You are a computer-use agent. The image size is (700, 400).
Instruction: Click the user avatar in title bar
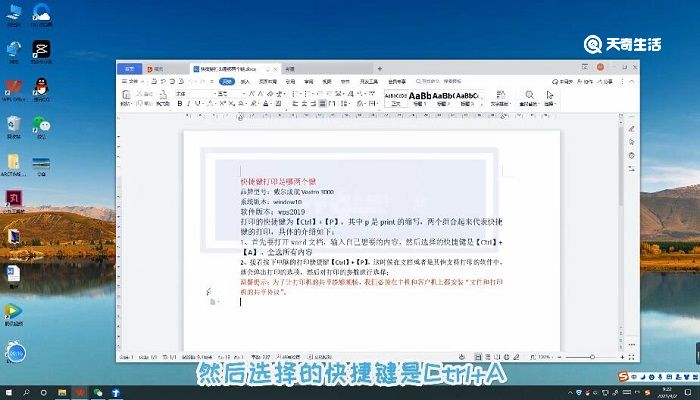point(600,67)
